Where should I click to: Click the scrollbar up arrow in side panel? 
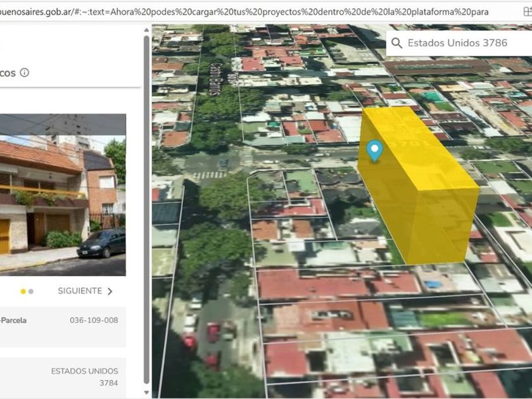[147, 30]
